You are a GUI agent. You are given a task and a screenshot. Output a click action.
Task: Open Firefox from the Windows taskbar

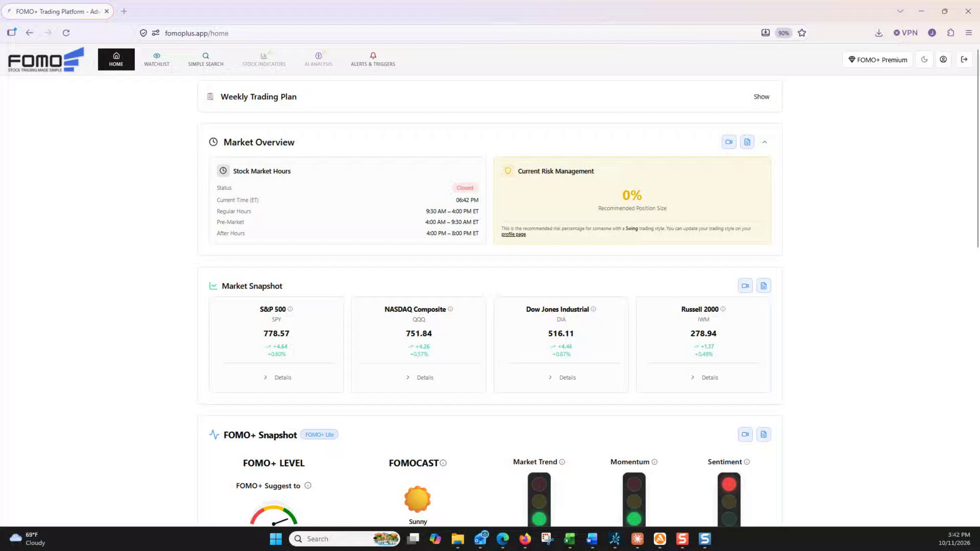[x=525, y=539]
